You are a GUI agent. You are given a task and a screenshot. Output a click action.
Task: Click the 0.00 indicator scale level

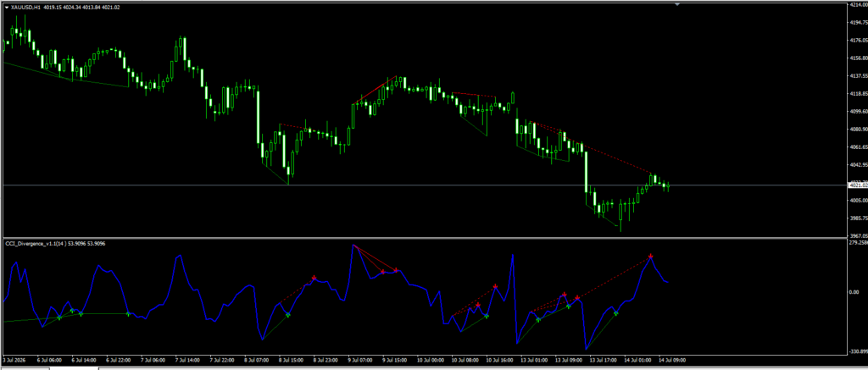[x=854, y=292]
